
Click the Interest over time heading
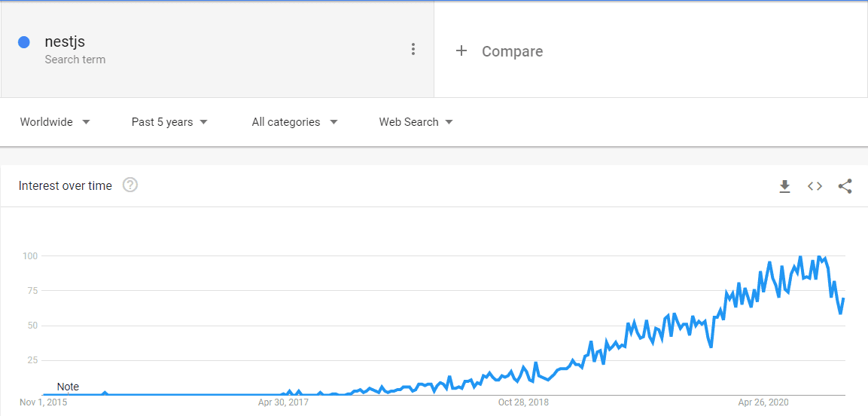pyautogui.click(x=65, y=186)
